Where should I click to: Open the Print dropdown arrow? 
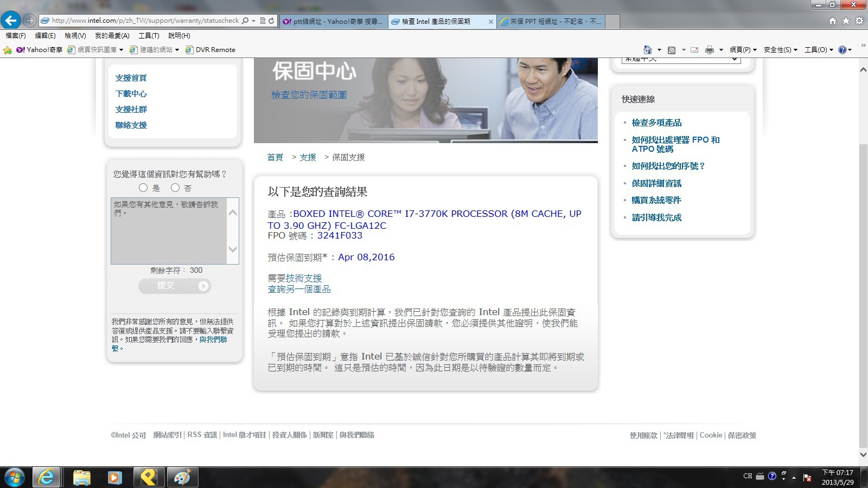click(721, 50)
